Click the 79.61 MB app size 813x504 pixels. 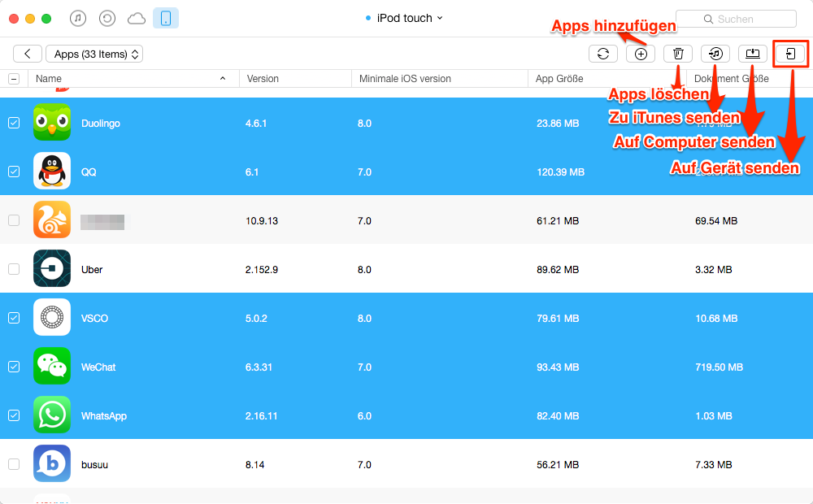[x=558, y=319]
